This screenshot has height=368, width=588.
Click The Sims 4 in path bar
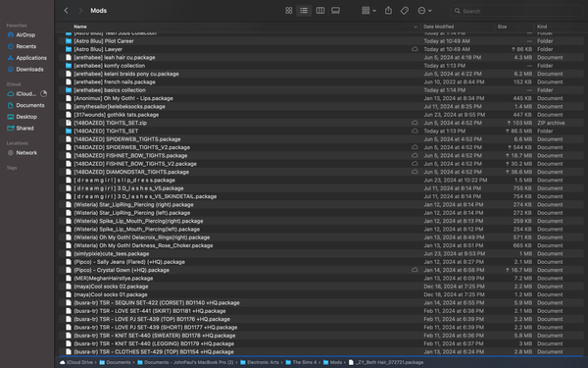(x=301, y=362)
